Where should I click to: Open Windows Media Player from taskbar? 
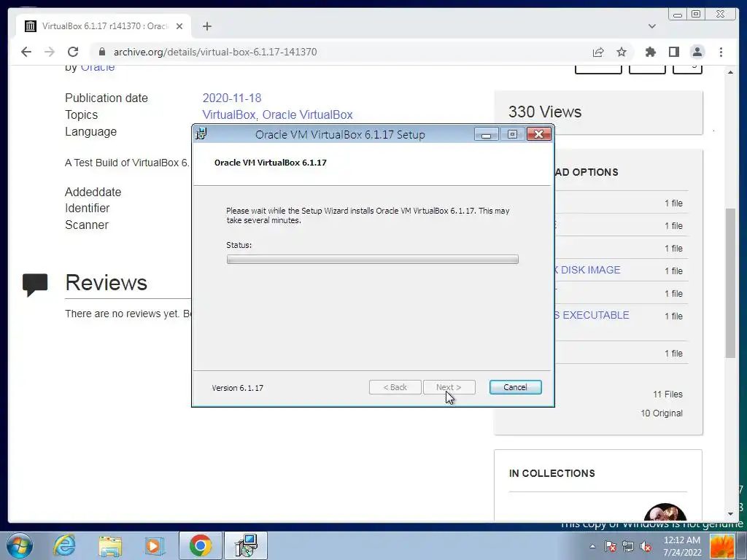tap(154, 545)
